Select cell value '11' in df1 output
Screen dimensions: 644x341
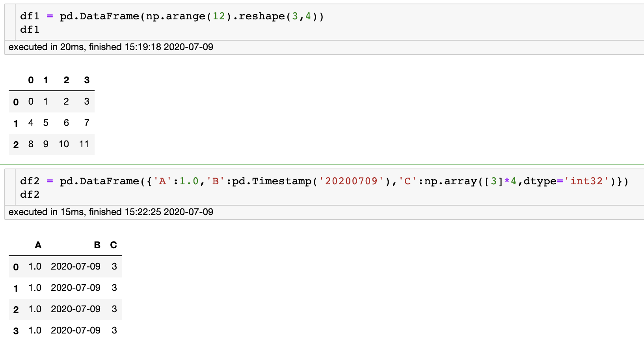pos(84,144)
